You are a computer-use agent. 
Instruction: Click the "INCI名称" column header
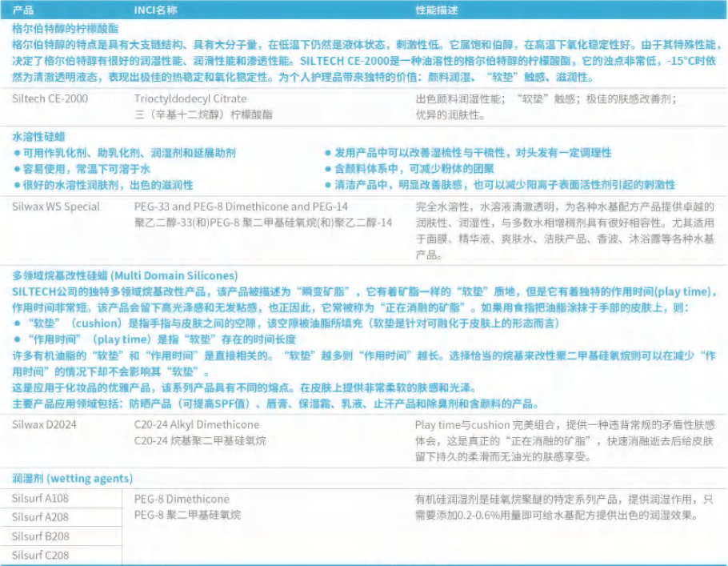155,10
